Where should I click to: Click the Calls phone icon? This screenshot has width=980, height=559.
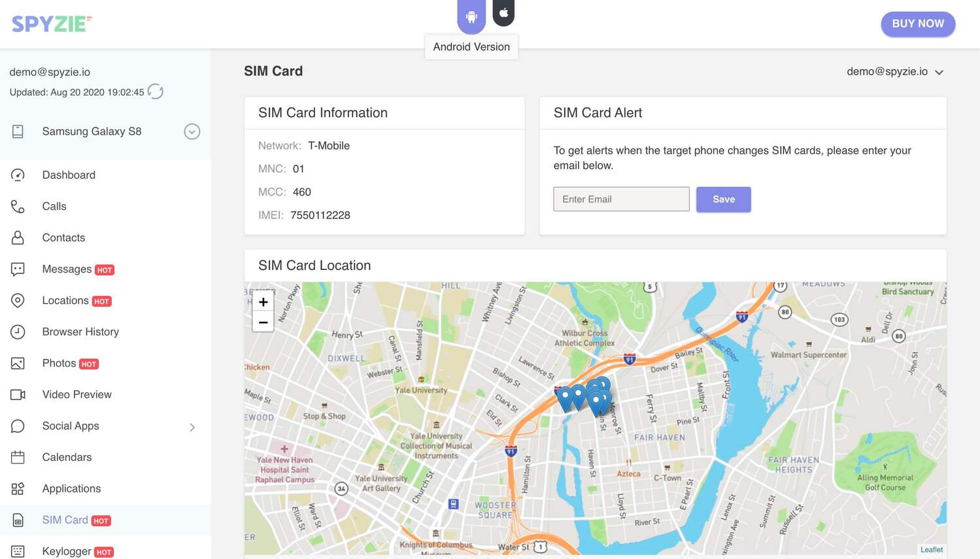point(18,207)
